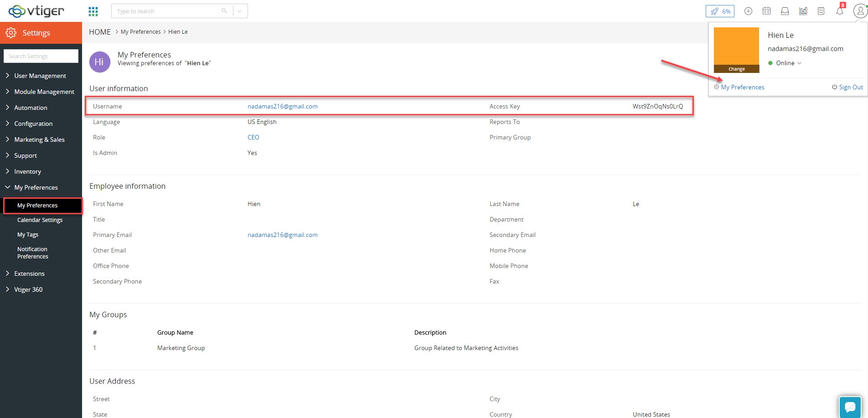Open the CEO role link
868x418 pixels.
253,137
